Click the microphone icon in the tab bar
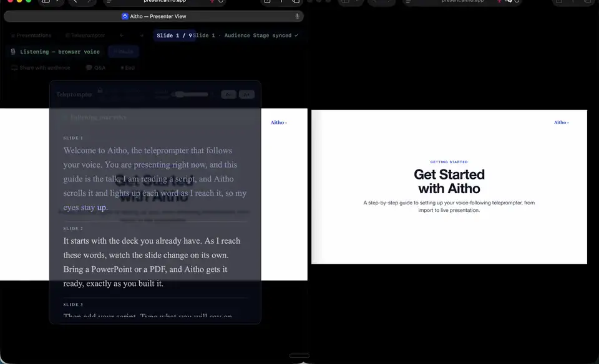 pyautogui.click(x=297, y=16)
